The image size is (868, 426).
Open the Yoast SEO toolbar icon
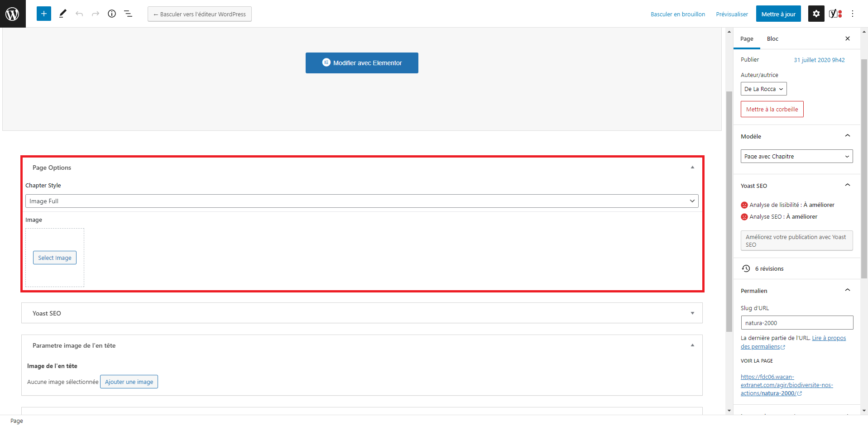835,14
